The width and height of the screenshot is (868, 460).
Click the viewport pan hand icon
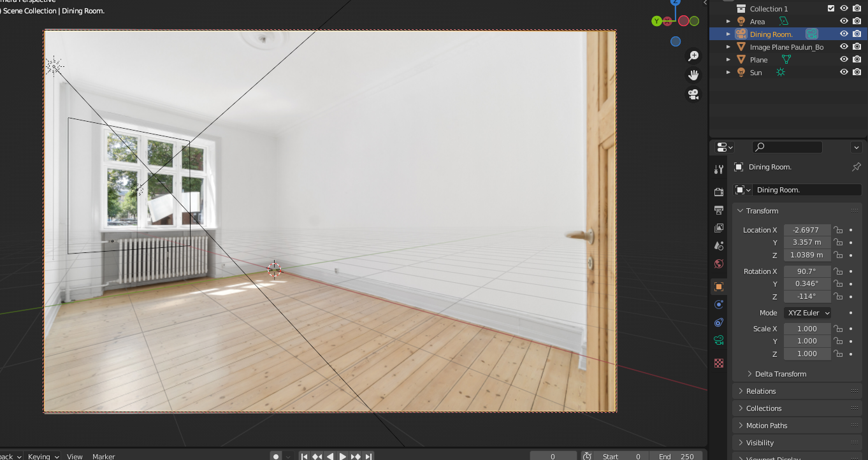[x=694, y=75]
